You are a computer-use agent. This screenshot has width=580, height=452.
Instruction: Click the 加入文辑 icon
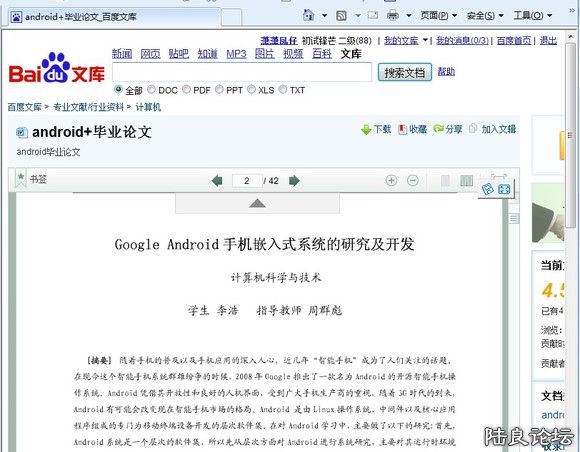coord(473,128)
